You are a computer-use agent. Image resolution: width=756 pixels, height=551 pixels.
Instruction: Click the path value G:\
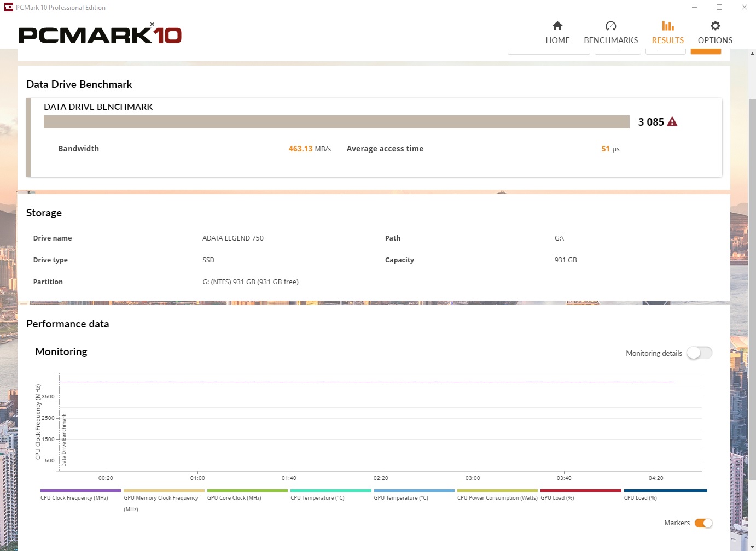(x=559, y=238)
